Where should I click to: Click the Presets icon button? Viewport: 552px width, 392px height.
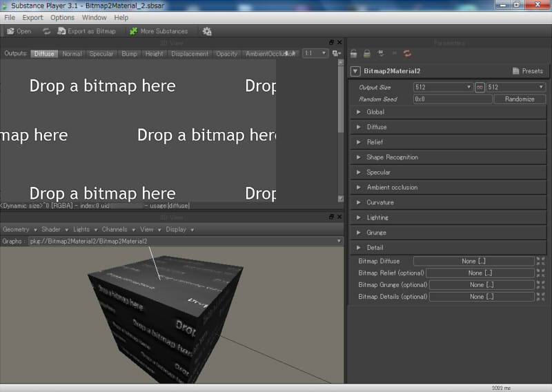[527, 71]
